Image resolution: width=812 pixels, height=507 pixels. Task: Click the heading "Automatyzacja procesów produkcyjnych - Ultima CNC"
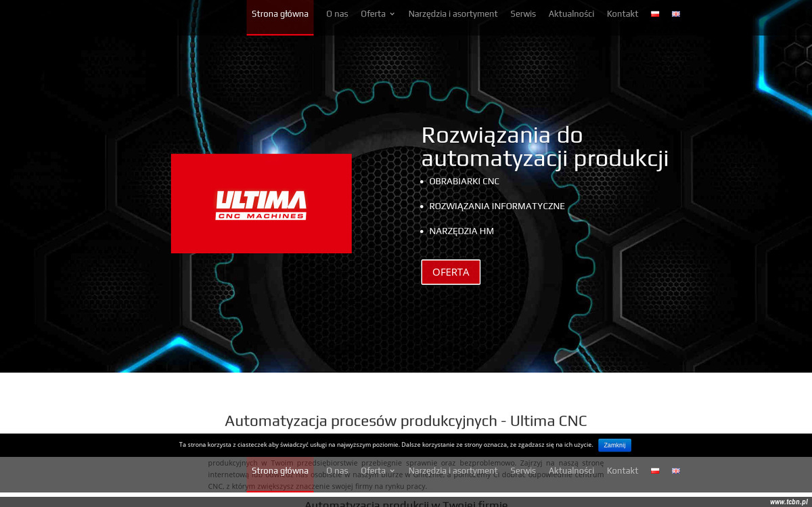click(x=406, y=421)
